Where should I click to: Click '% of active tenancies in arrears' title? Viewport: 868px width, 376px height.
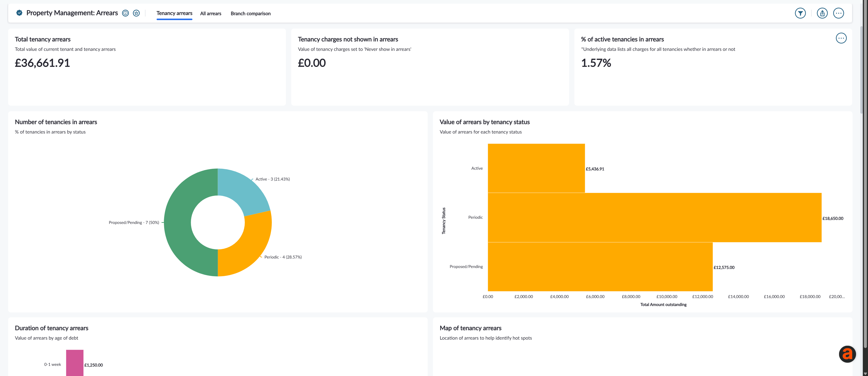(x=622, y=39)
